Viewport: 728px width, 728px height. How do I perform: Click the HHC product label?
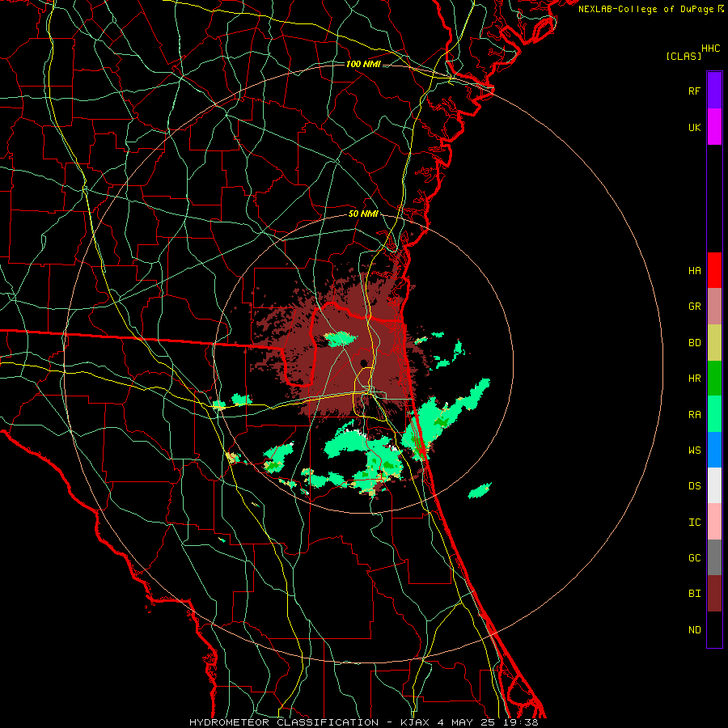(x=711, y=49)
